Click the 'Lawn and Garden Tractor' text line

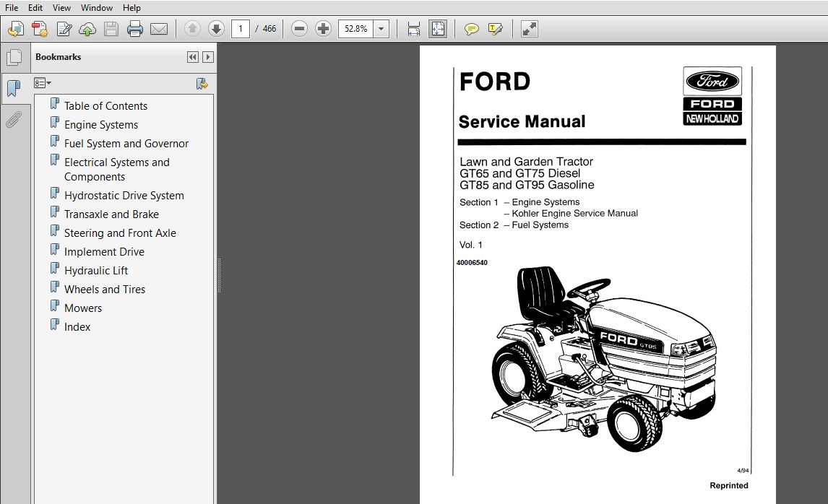pos(526,162)
